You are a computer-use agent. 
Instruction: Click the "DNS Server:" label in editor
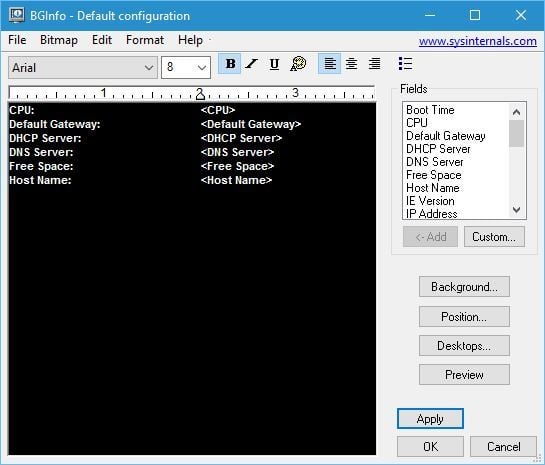(x=41, y=152)
